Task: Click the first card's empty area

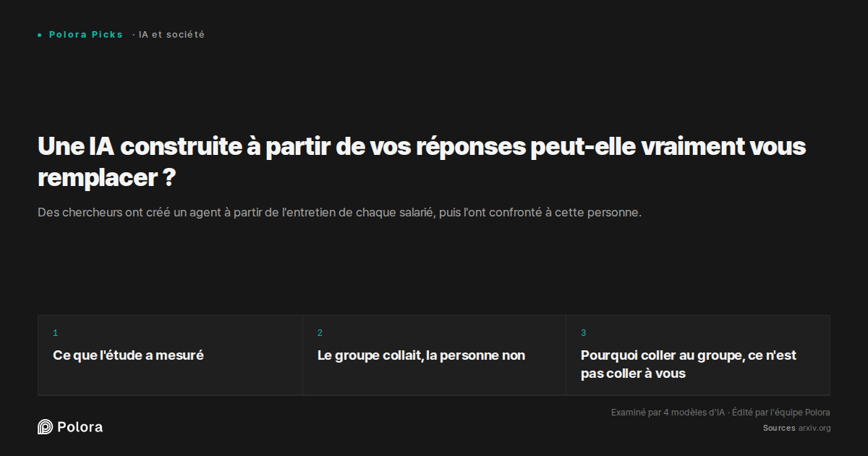Action: (x=170, y=379)
